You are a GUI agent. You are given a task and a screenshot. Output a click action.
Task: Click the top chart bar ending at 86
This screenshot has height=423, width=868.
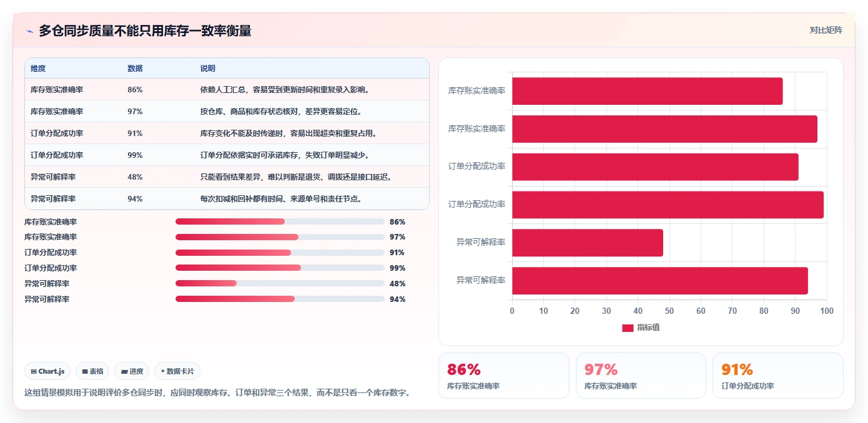[x=647, y=91]
